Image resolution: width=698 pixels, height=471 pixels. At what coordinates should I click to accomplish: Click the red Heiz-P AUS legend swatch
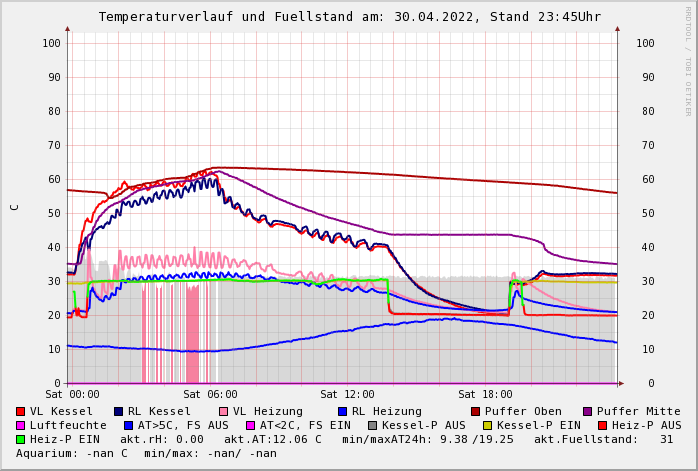602,425
